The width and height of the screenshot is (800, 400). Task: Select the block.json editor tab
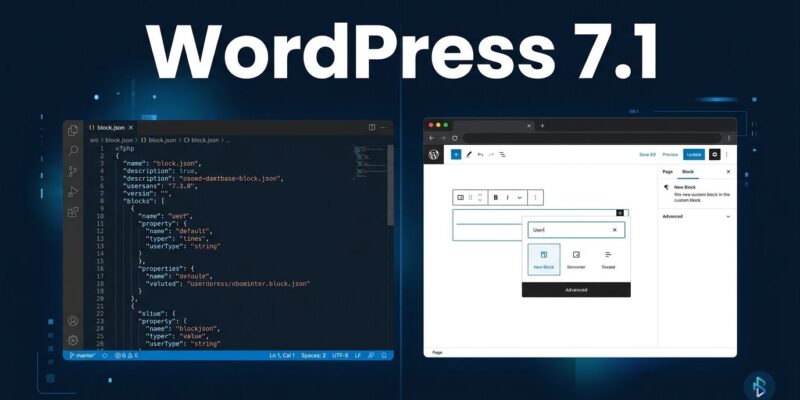[x=111, y=128]
